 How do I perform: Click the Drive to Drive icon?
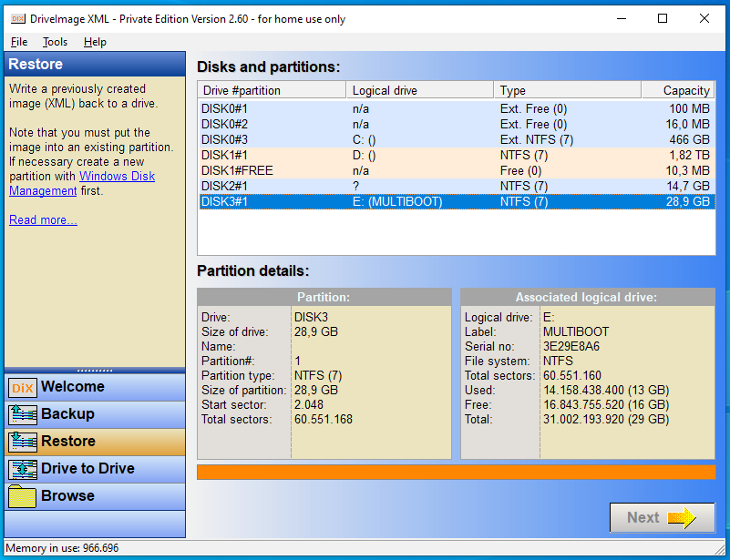click(x=23, y=469)
